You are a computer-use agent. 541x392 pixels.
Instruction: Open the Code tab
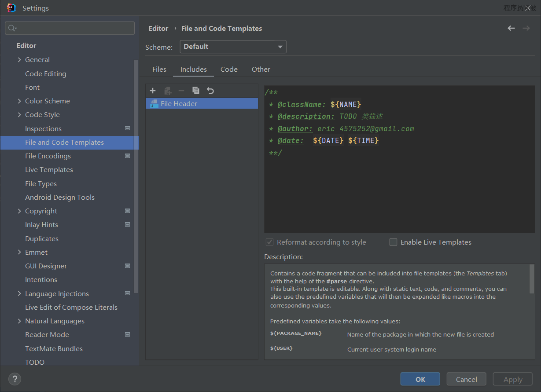point(229,70)
